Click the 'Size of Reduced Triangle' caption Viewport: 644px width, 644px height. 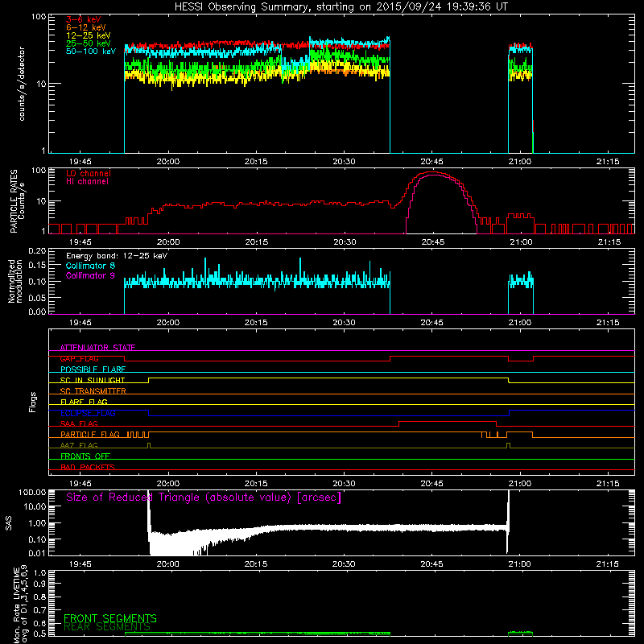point(204,497)
